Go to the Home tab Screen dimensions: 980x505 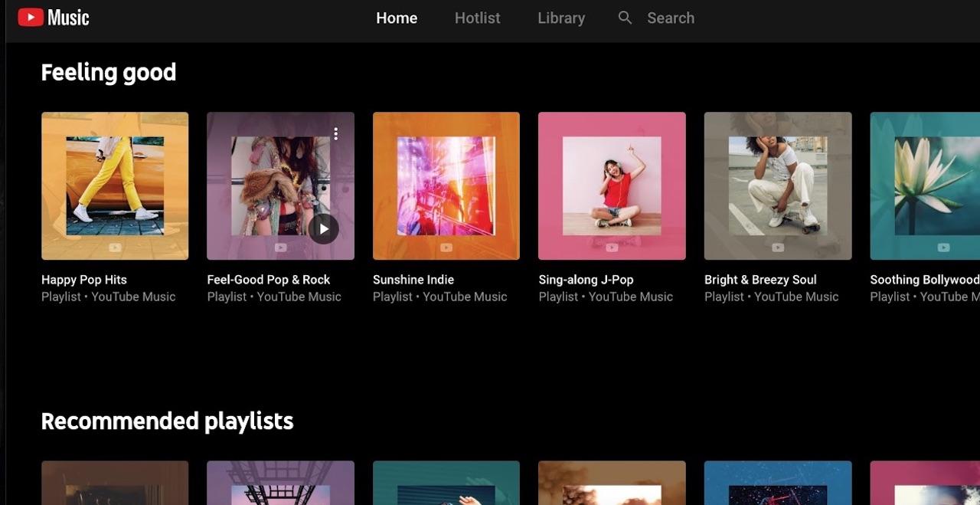point(397,18)
